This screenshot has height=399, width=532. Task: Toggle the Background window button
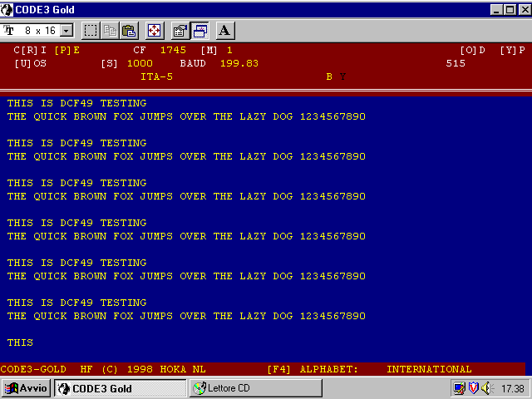[199, 31]
